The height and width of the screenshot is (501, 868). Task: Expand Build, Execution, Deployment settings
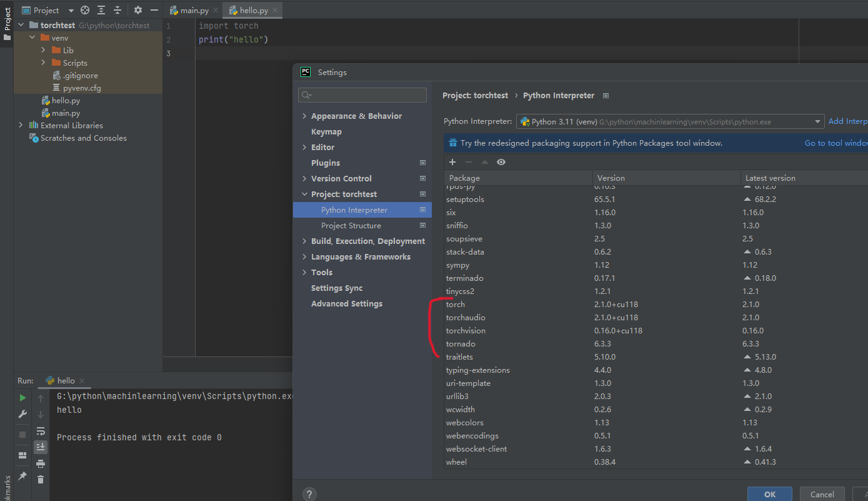click(304, 241)
